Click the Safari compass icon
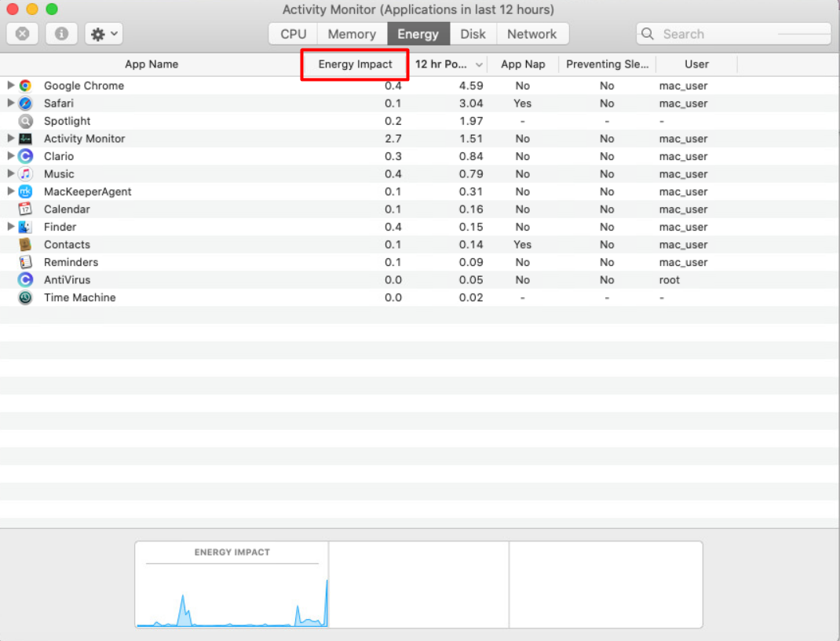The width and height of the screenshot is (840, 641). click(x=25, y=104)
